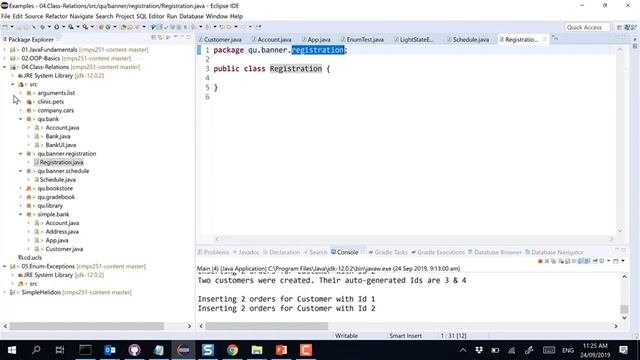This screenshot has height=360, width=640.
Task: Open Camtasia from the taskbar
Action: [306, 350]
